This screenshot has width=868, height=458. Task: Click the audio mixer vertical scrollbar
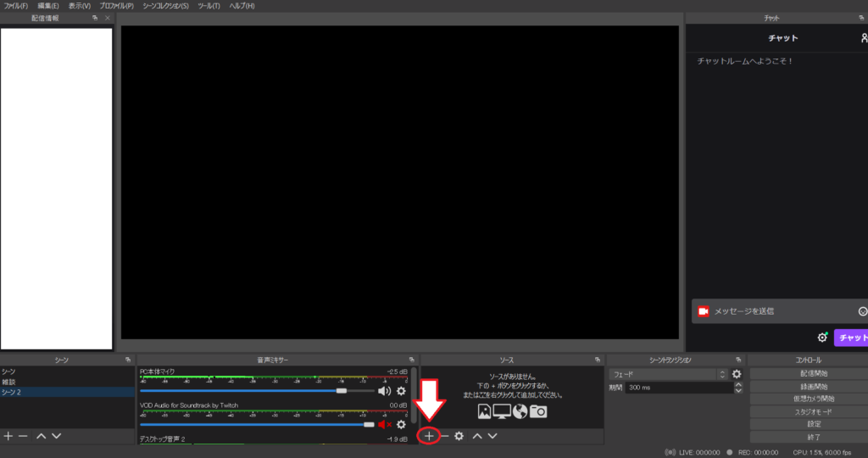414,395
